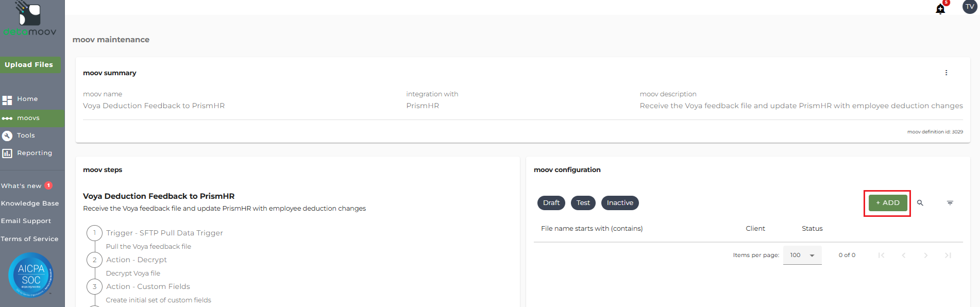The image size is (980, 307).
Task: Go to next page of results
Action: click(x=926, y=255)
